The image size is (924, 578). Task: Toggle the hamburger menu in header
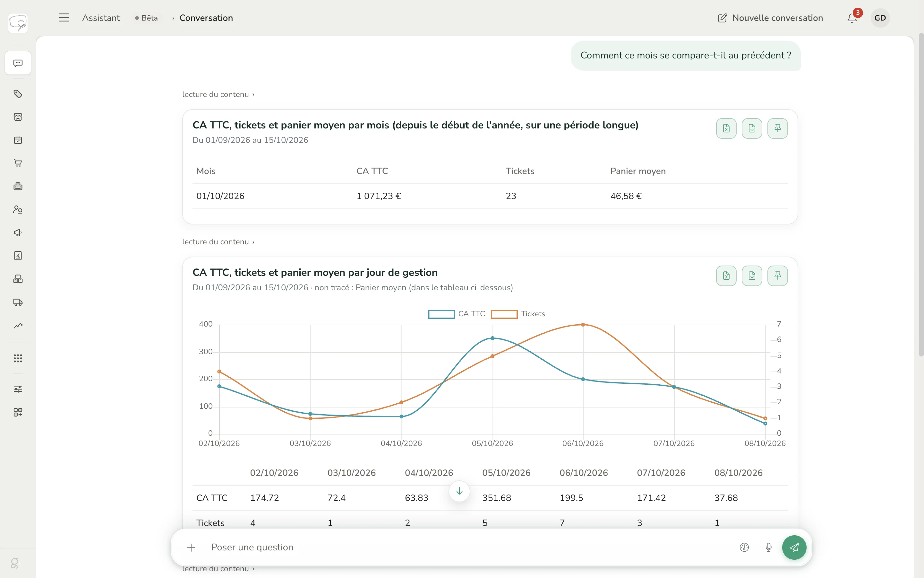pyautogui.click(x=64, y=18)
